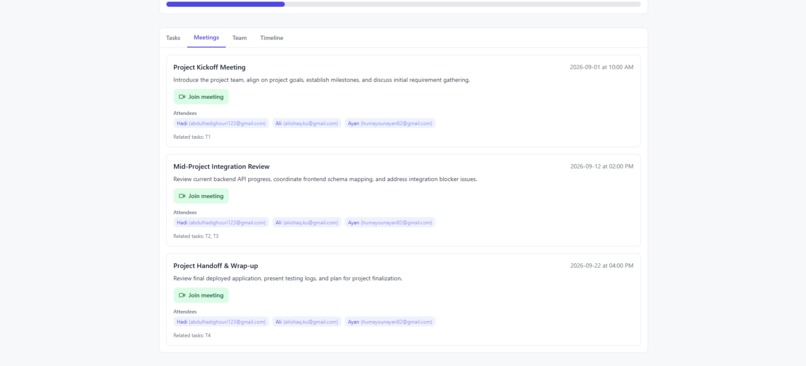This screenshot has height=366, width=806.
Task: Switch to the Team tab
Action: click(x=240, y=38)
